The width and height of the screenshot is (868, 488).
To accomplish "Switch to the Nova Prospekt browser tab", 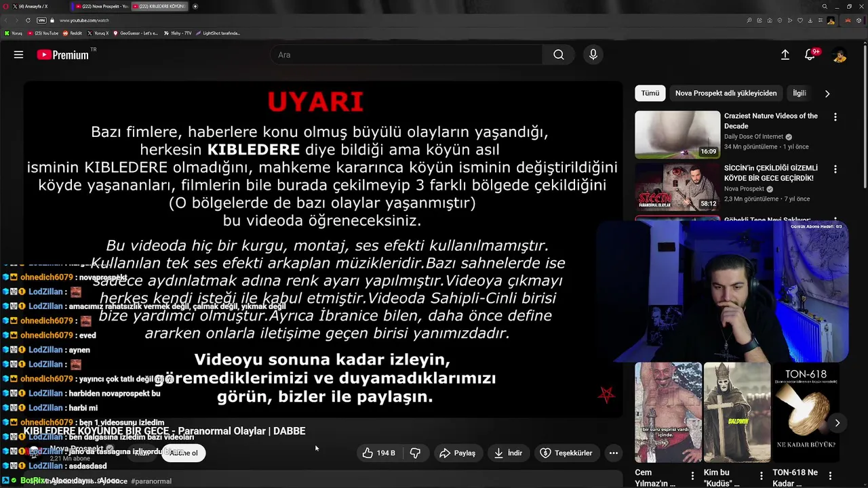I will [x=100, y=6].
